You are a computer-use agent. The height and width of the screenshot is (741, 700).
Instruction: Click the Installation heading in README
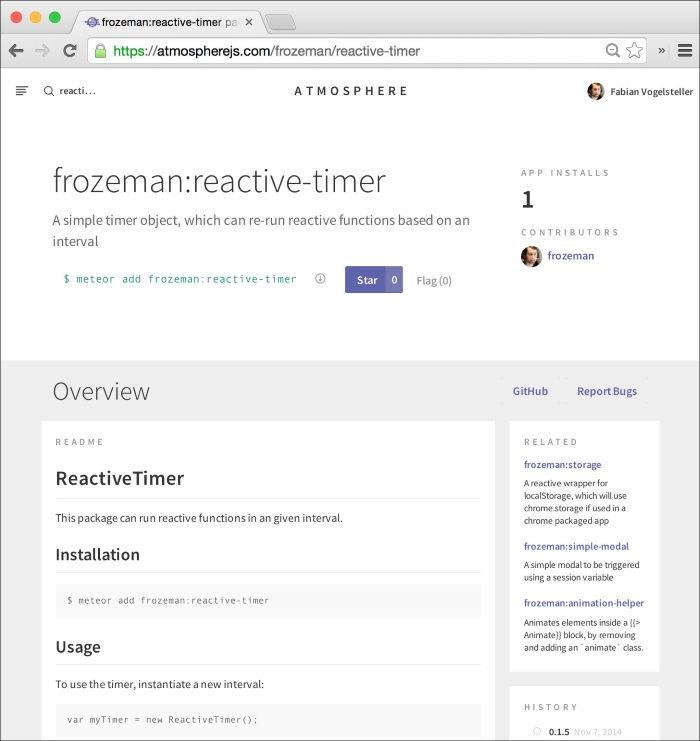[x=97, y=554]
